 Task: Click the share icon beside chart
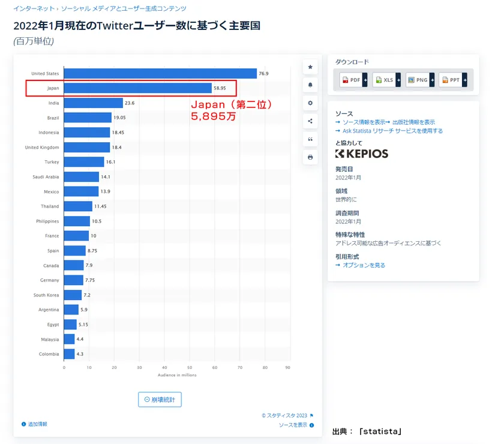coord(310,121)
